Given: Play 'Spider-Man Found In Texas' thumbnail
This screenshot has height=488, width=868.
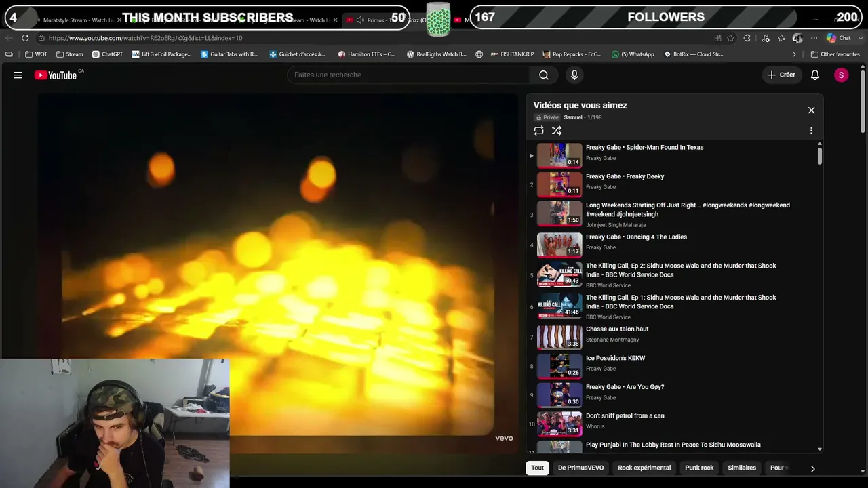Looking at the screenshot, I should pyautogui.click(x=559, y=155).
